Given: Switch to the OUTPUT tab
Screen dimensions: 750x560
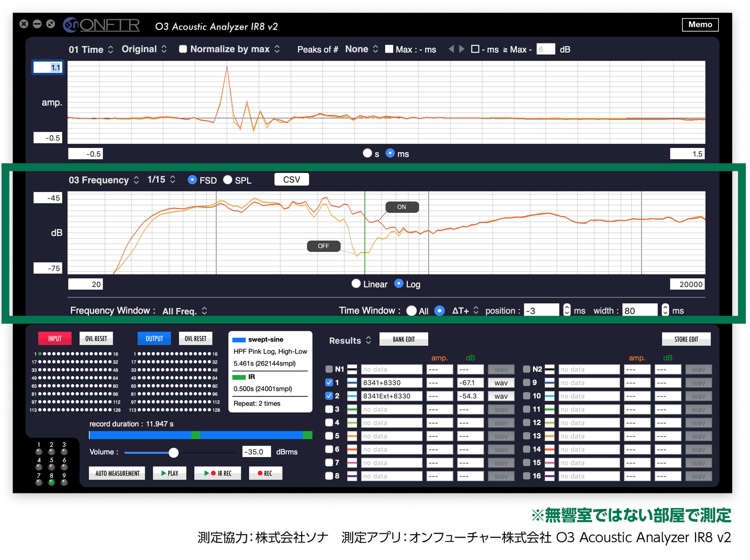Looking at the screenshot, I should point(154,338).
